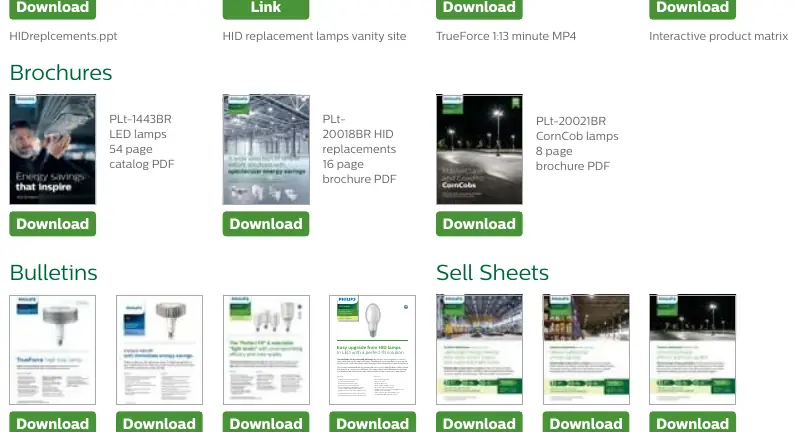Open the bulletin thumbnail with blue Philips box

[x=159, y=350]
